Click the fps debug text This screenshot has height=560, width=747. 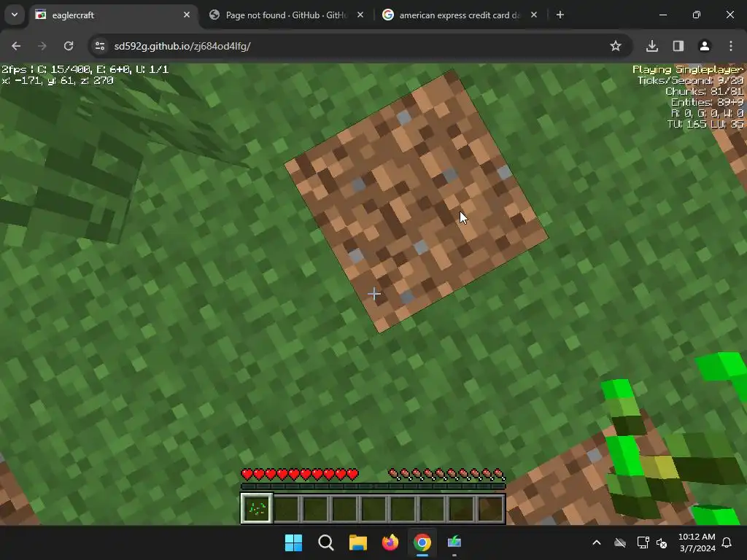(85, 69)
